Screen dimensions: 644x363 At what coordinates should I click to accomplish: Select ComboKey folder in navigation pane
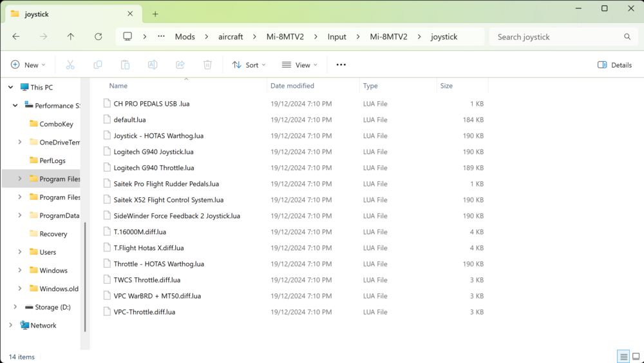click(x=56, y=124)
